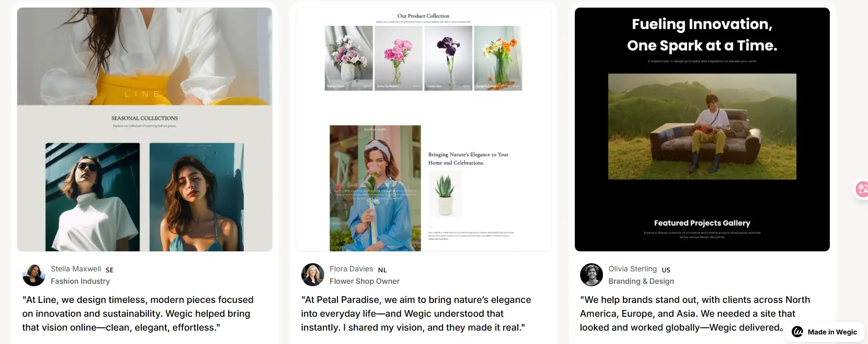This screenshot has width=868, height=344.
Task: Select the Flora Davies name
Action: click(x=351, y=269)
